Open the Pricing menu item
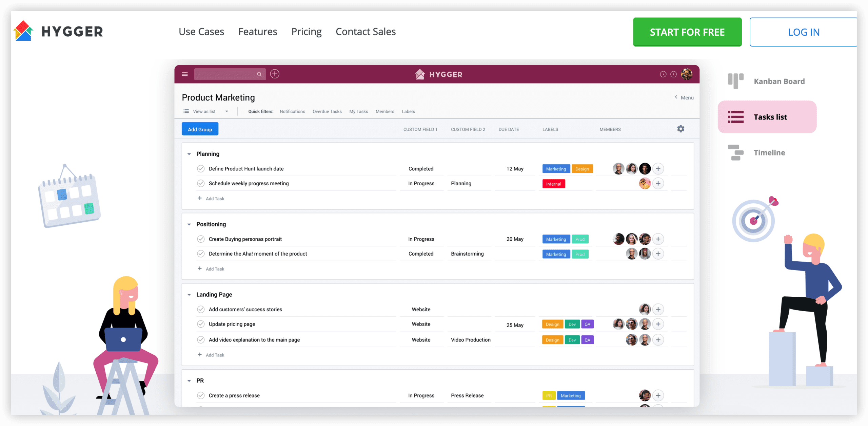This screenshot has height=426, width=868. click(x=306, y=32)
